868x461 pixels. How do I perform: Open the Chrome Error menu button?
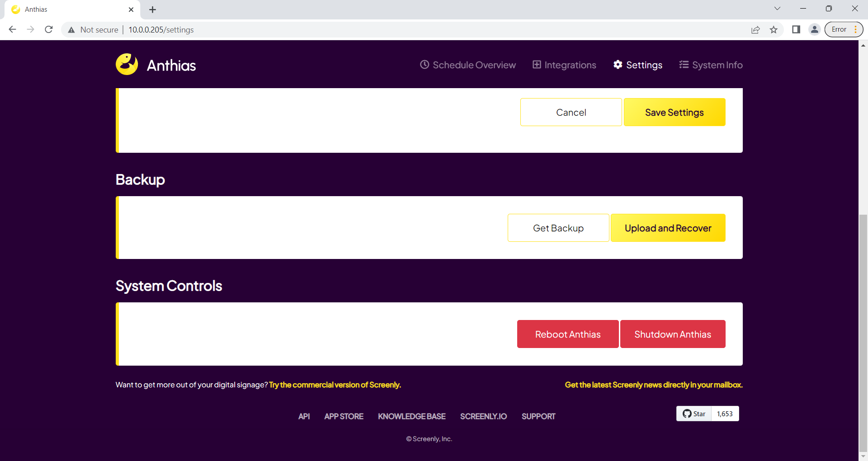click(x=844, y=29)
